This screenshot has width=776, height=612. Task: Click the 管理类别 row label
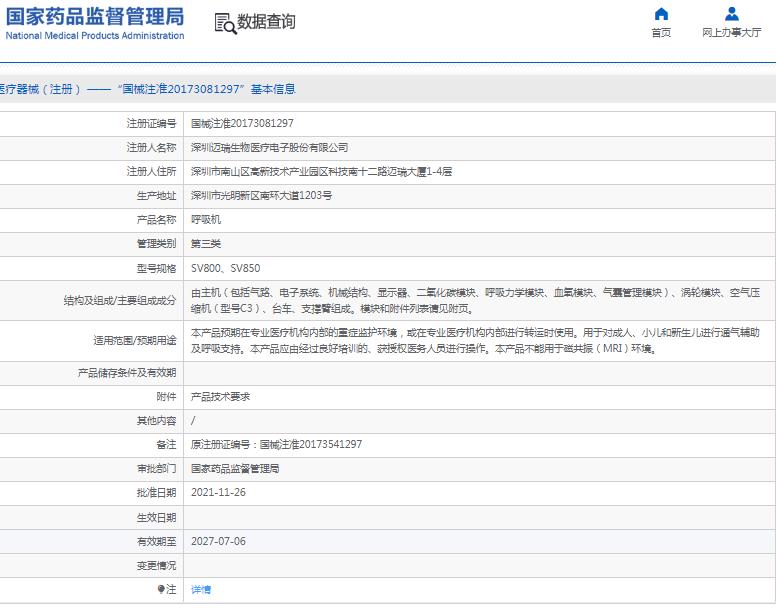(156, 243)
